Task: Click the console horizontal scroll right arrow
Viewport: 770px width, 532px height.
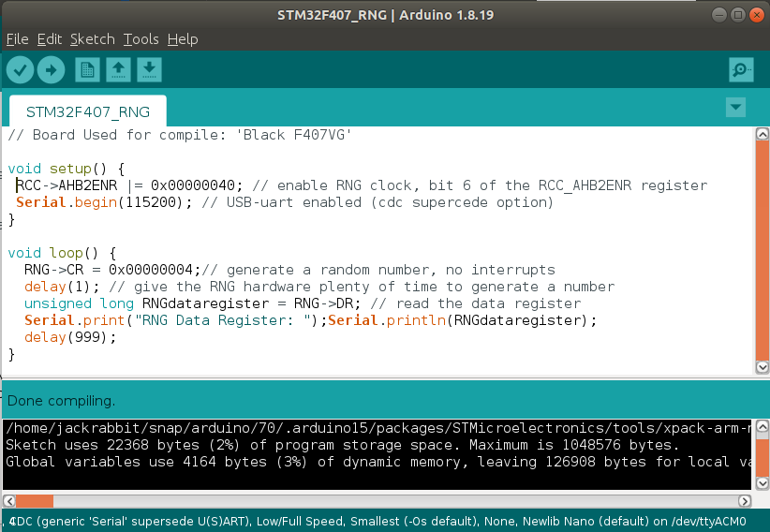Action: pyautogui.click(x=745, y=501)
